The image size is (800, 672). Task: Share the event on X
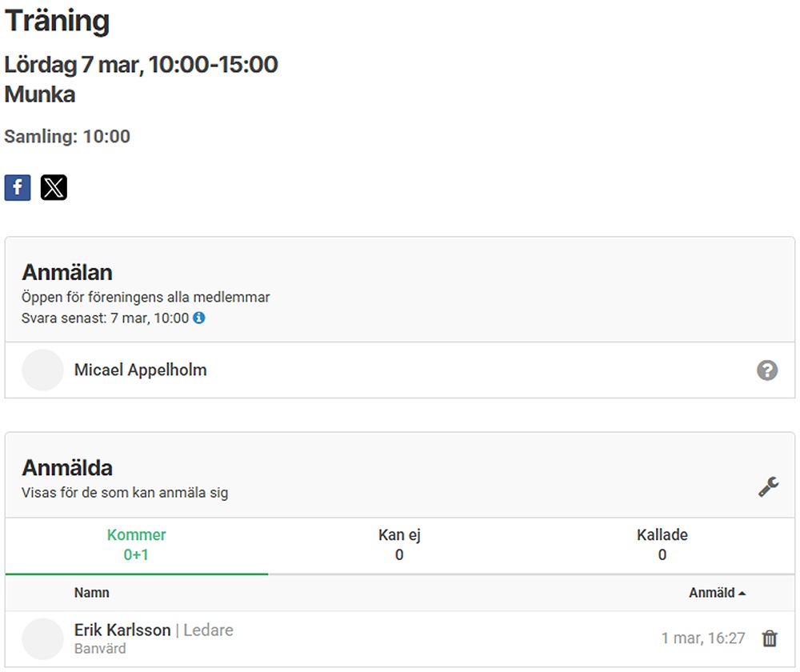point(54,187)
